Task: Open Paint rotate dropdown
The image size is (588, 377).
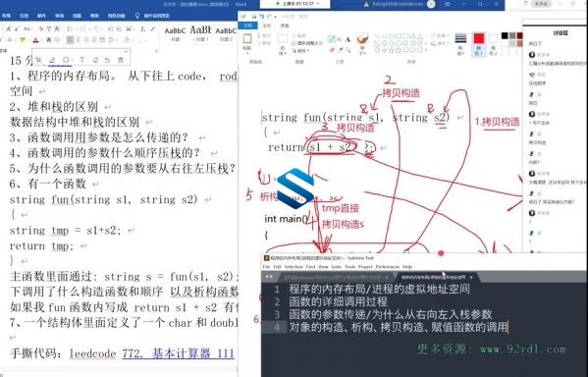Action: (x=301, y=51)
